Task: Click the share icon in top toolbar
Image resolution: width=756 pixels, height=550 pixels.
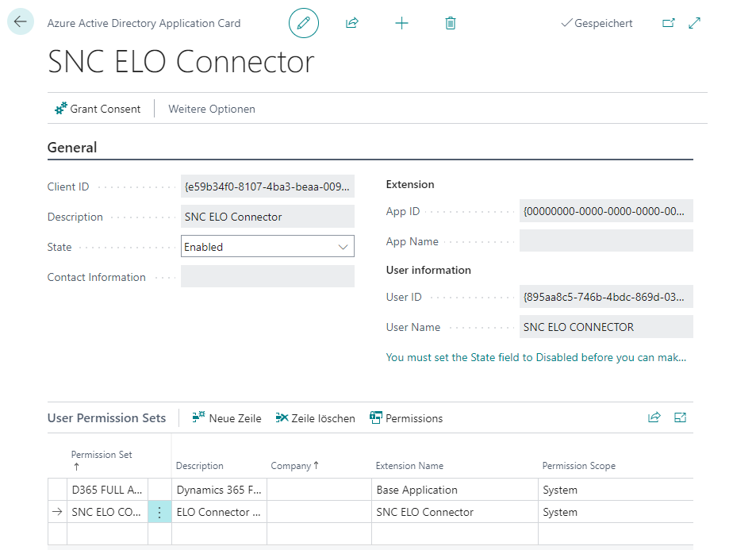Action: tap(352, 23)
